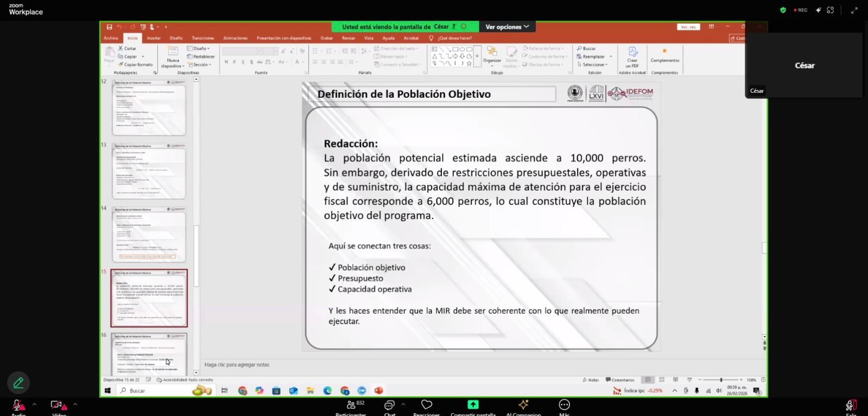Toggle the Notas pane in status bar
This screenshot has width=868, height=416.
[x=591, y=380]
